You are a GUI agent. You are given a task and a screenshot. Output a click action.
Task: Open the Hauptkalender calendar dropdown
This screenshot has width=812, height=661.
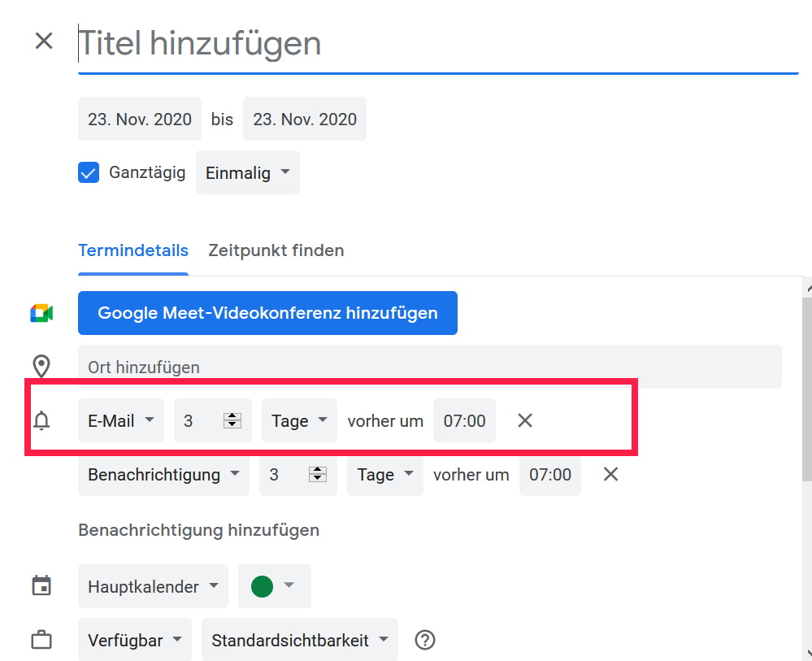[153, 585]
